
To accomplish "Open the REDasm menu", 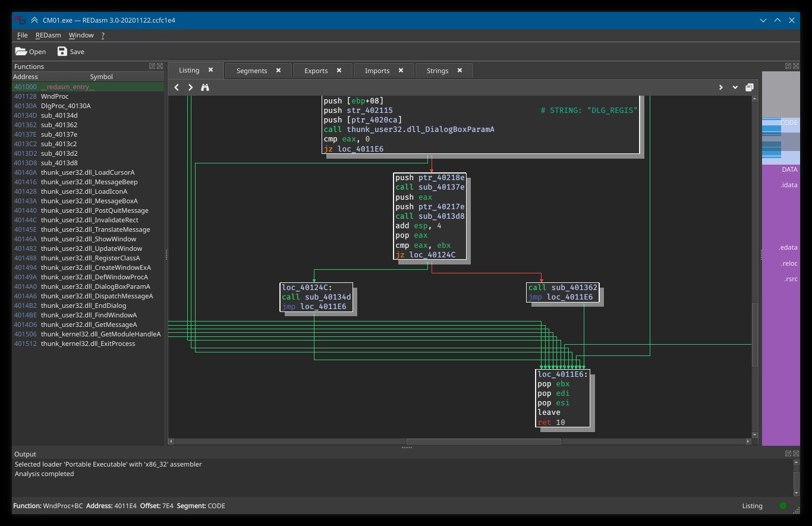I will (x=48, y=35).
